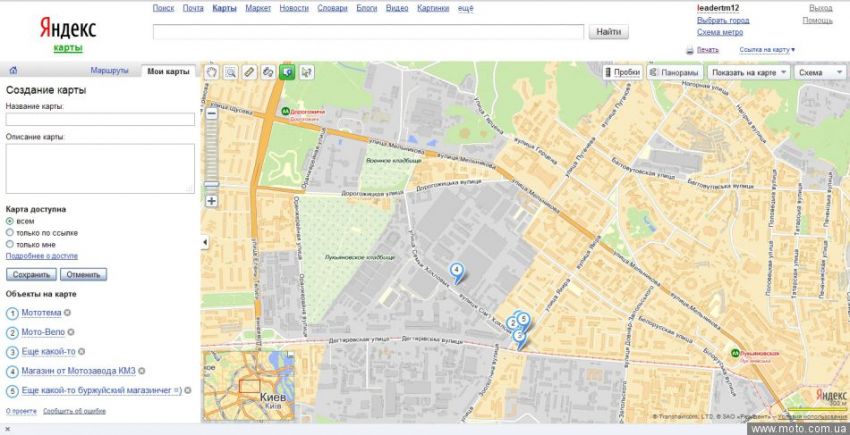Switch to the Маршруты tab
The image size is (850, 435).
tap(109, 71)
